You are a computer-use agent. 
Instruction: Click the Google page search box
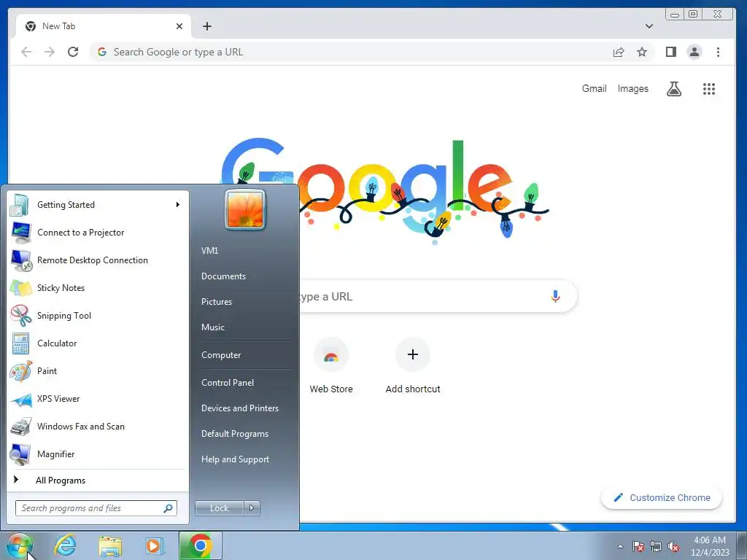(438, 296)
